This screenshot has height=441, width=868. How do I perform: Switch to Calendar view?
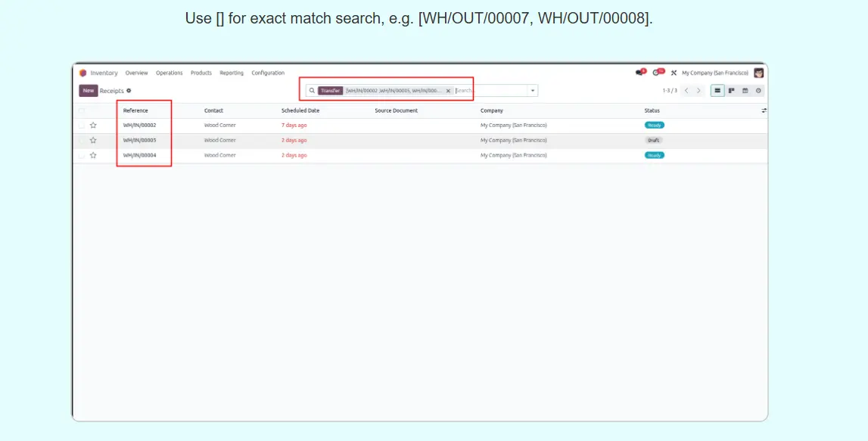(745, 91)
